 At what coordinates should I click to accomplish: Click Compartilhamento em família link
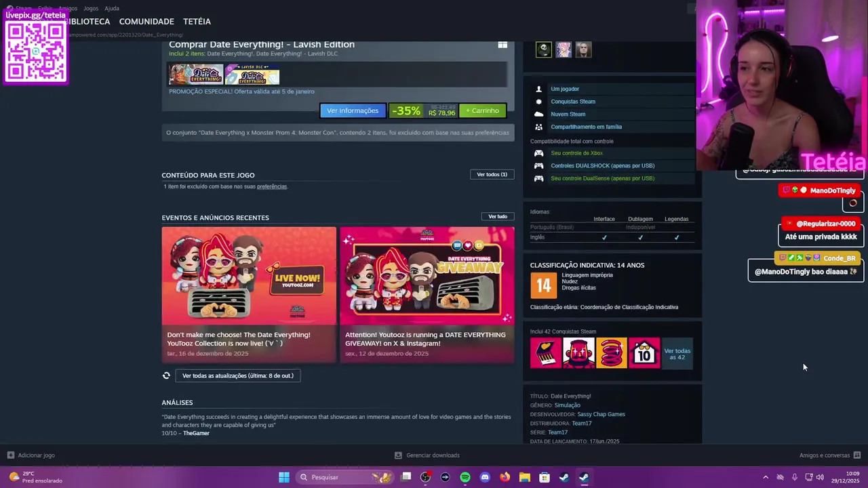586,127
